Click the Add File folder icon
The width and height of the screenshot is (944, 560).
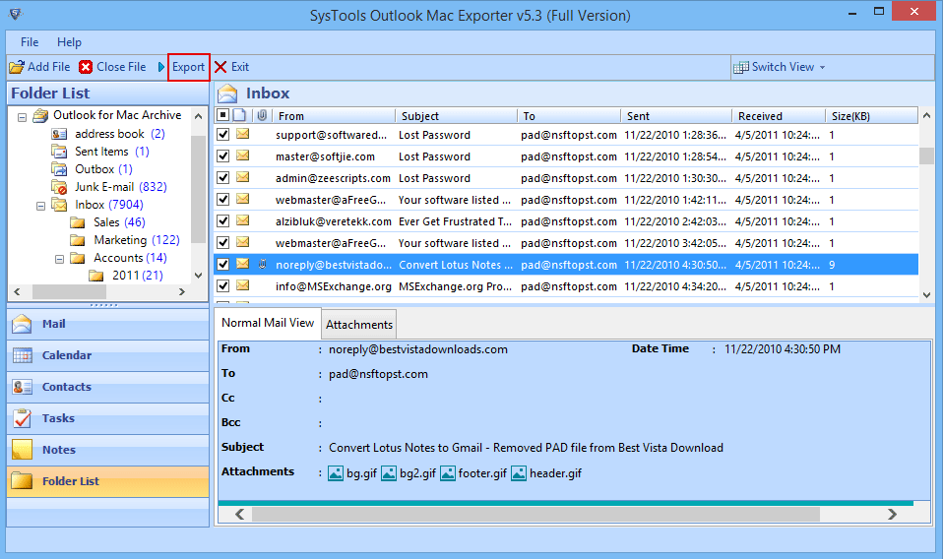pos(17,67)
